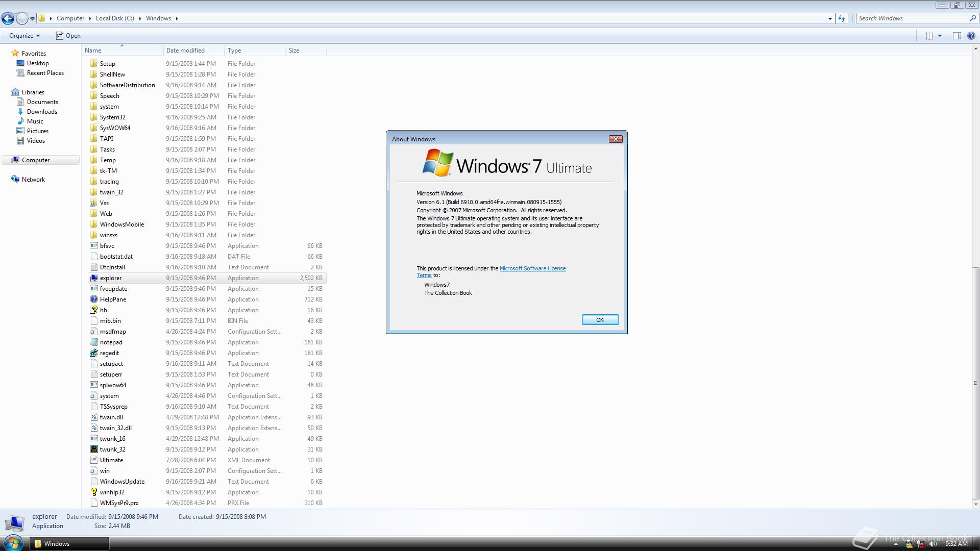Click the Open toolbar button
This screenshot has width=980, height=551.
68,36
